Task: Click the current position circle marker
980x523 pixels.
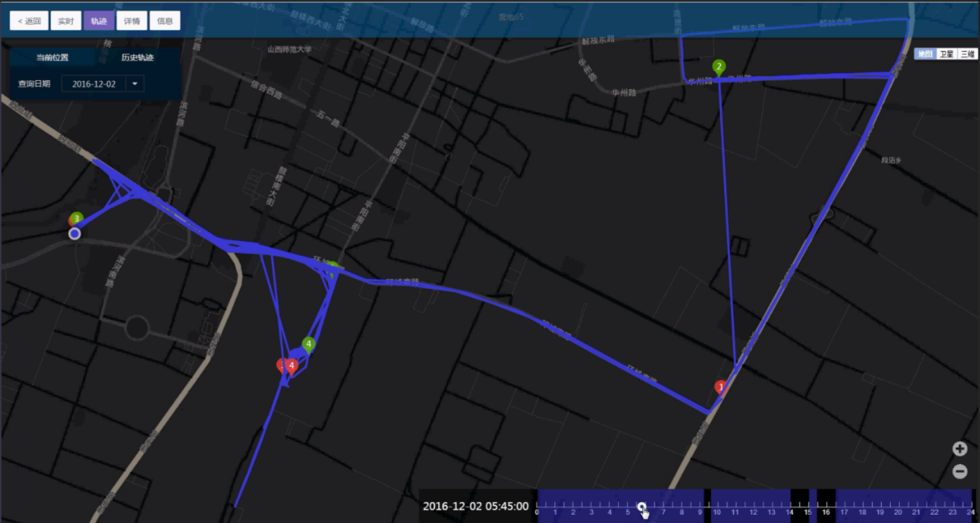Action: point(74,233)
